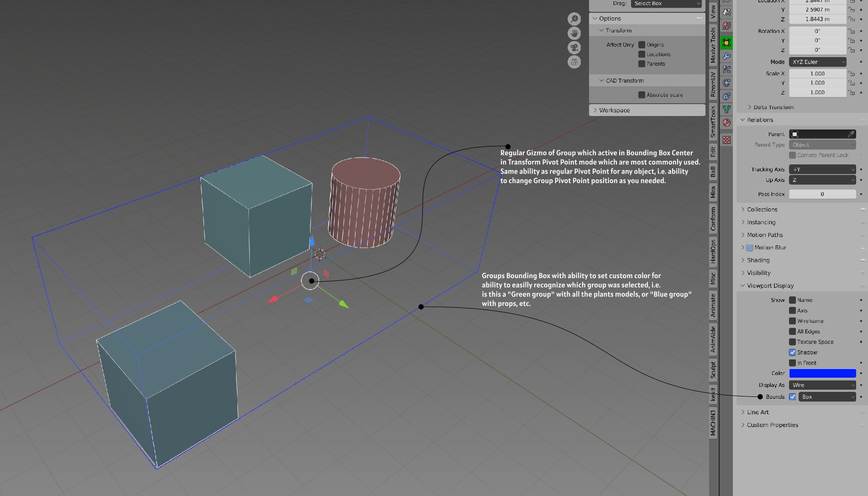Enable Affect Only Locations checkbox

(x=642, y=54)
